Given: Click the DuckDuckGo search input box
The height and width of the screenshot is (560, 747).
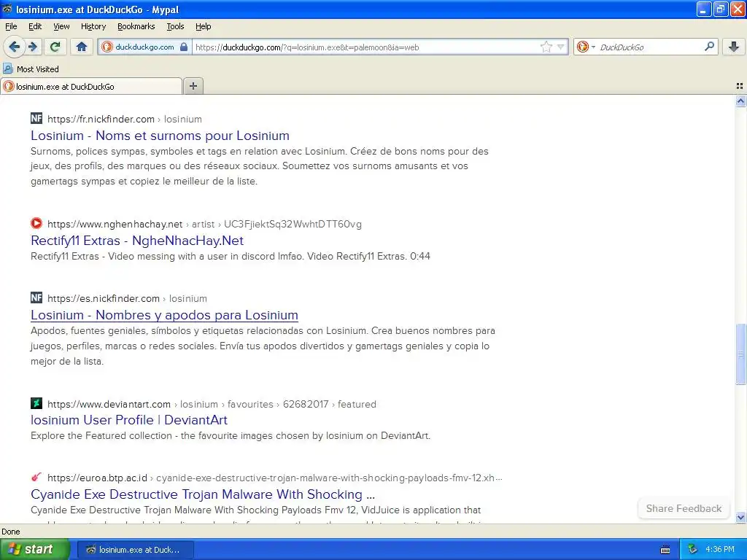Looking at the screenshot, I should (650, 47).
